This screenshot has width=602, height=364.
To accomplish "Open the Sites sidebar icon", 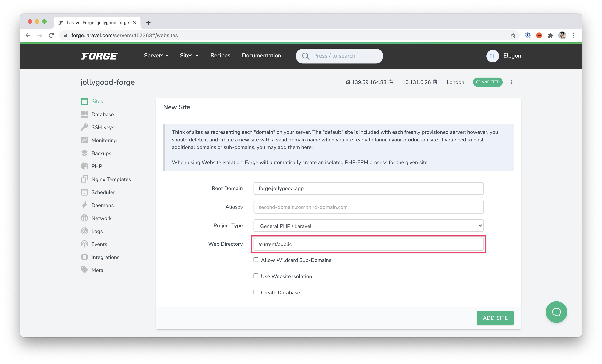I will (x=84, y=101).
